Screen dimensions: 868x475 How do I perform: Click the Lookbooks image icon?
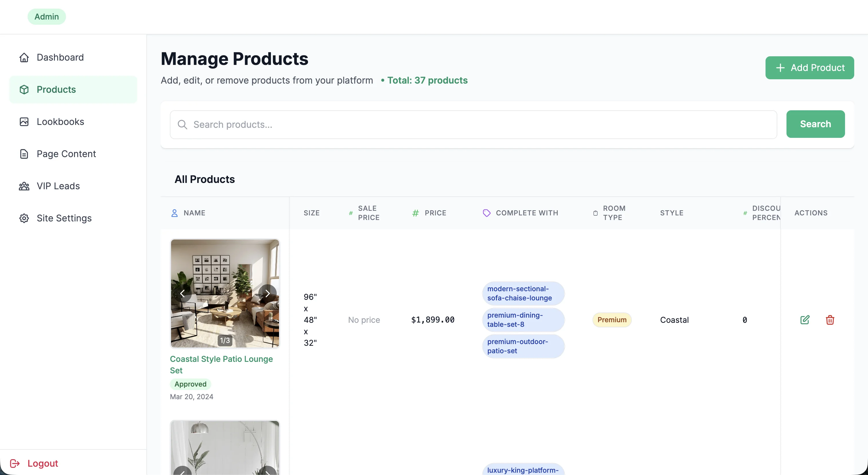click(24, 122)
